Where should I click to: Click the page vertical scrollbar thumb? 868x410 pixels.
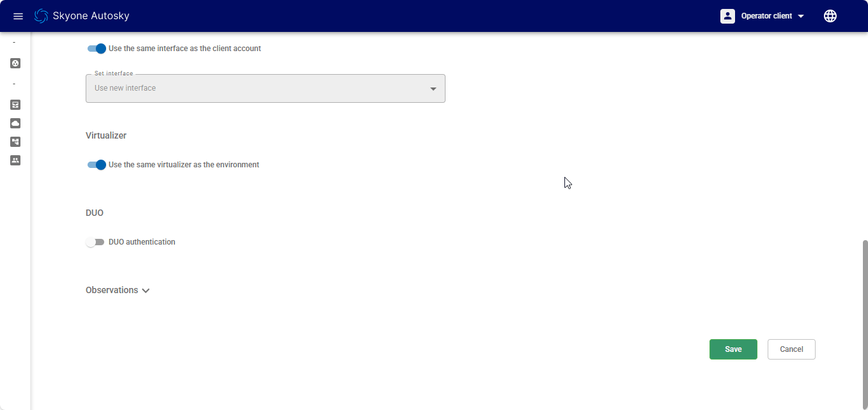tap(865, 319)
